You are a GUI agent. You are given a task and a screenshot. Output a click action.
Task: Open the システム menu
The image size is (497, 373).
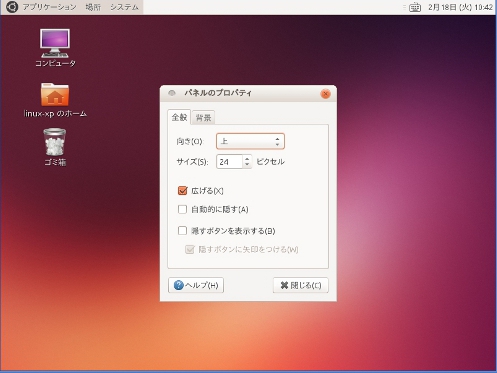(124, 7)
